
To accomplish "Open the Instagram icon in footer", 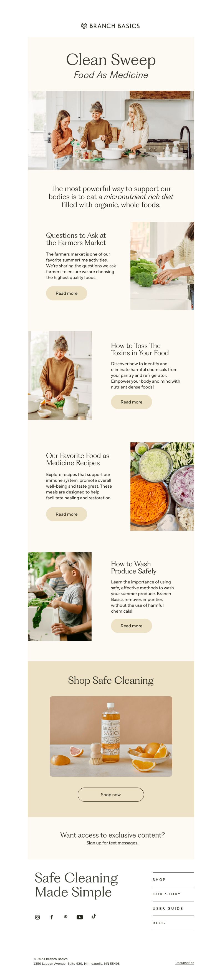I will click(x=37, y=917).
